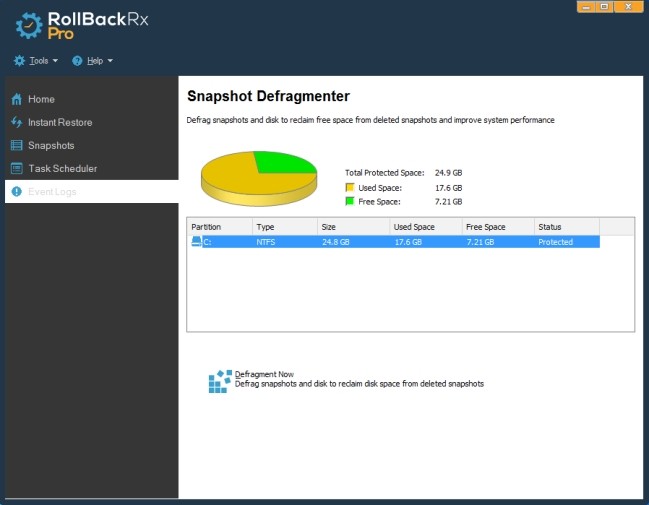
Task: Start Defragment Now link
Action: (x=264, y=374)
